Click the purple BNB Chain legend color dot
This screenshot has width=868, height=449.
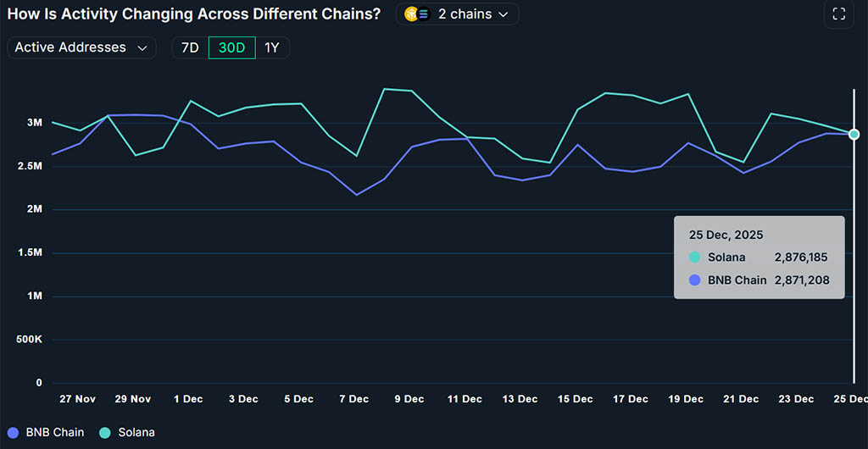click(x=13, y=432)
